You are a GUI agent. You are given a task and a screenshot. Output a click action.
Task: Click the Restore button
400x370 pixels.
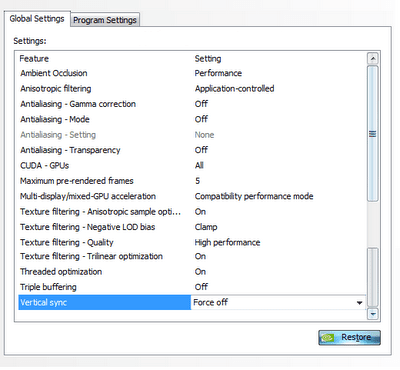[x=349, y=338]
